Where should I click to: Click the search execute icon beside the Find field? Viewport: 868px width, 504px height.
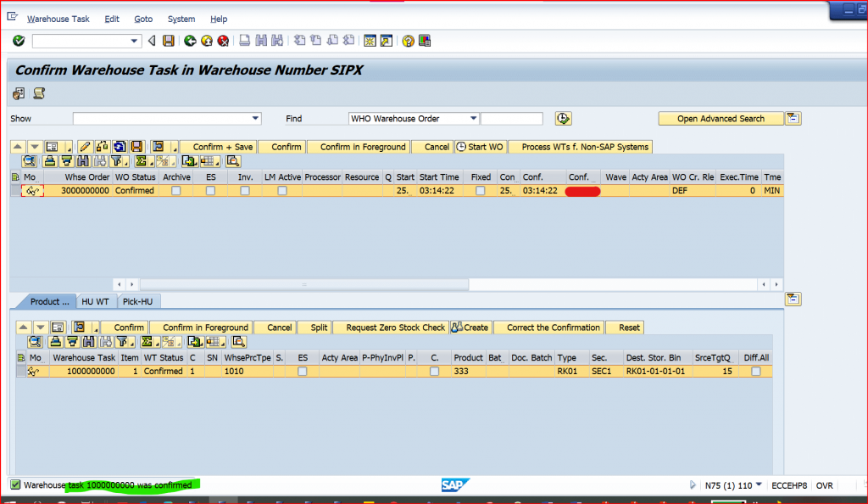[x=563, y=119]
